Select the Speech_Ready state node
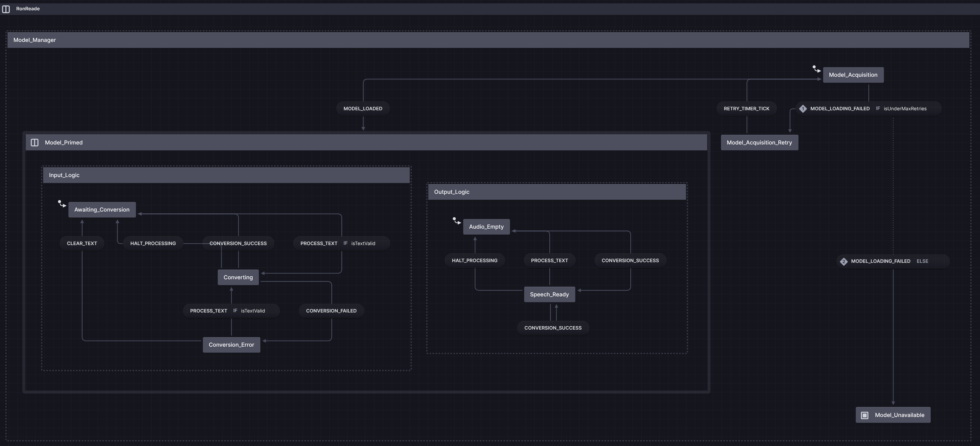This screenshot has height=446, width=980. [x=549, y=294]
